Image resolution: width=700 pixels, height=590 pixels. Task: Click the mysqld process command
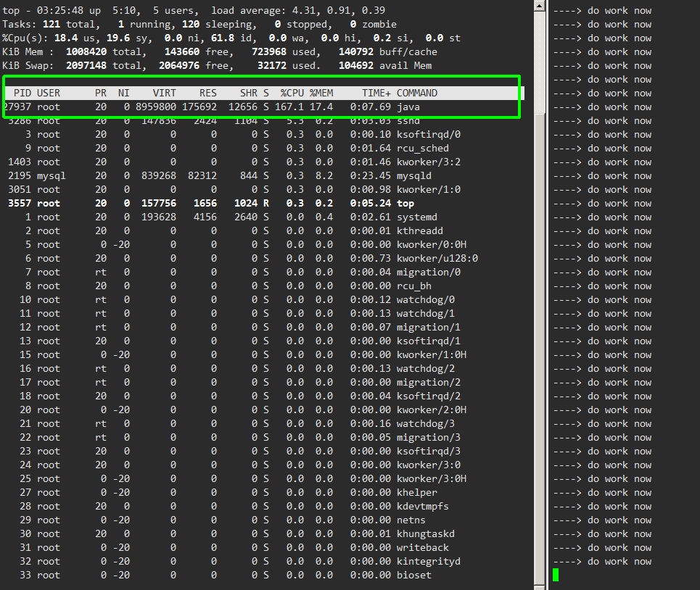[x=414, y=175]
